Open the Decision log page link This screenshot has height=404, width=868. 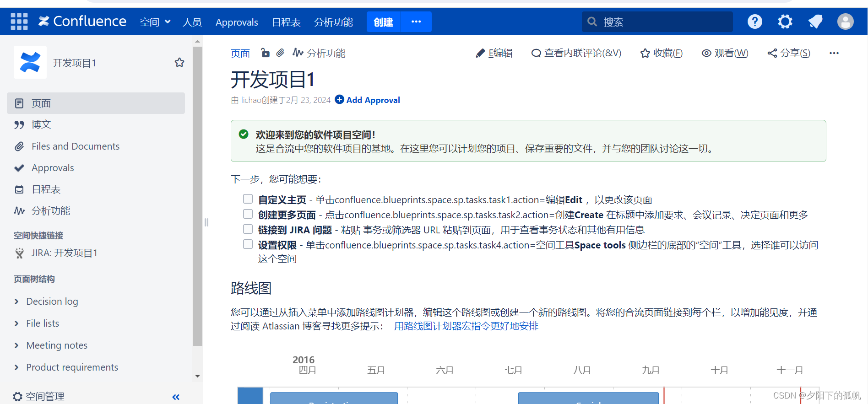(52, 301)
